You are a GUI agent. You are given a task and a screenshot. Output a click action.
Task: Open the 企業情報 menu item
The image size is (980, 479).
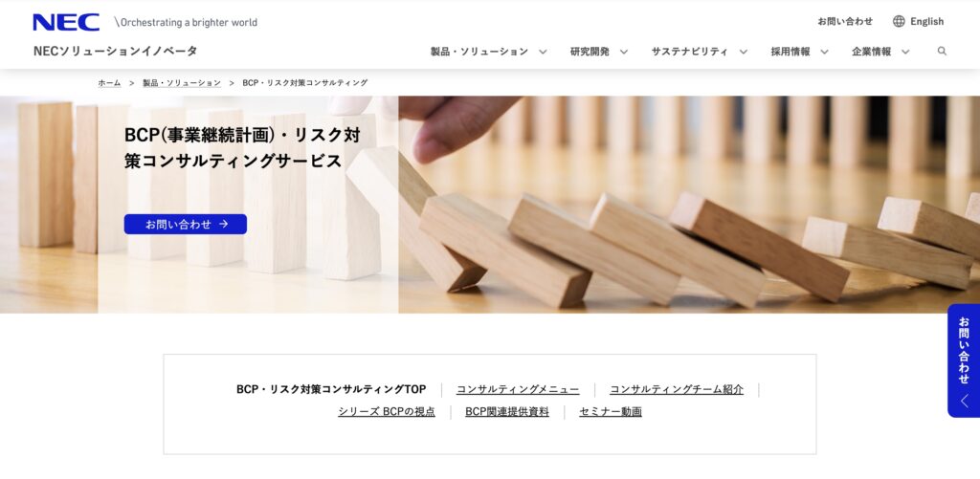[871, 52]
